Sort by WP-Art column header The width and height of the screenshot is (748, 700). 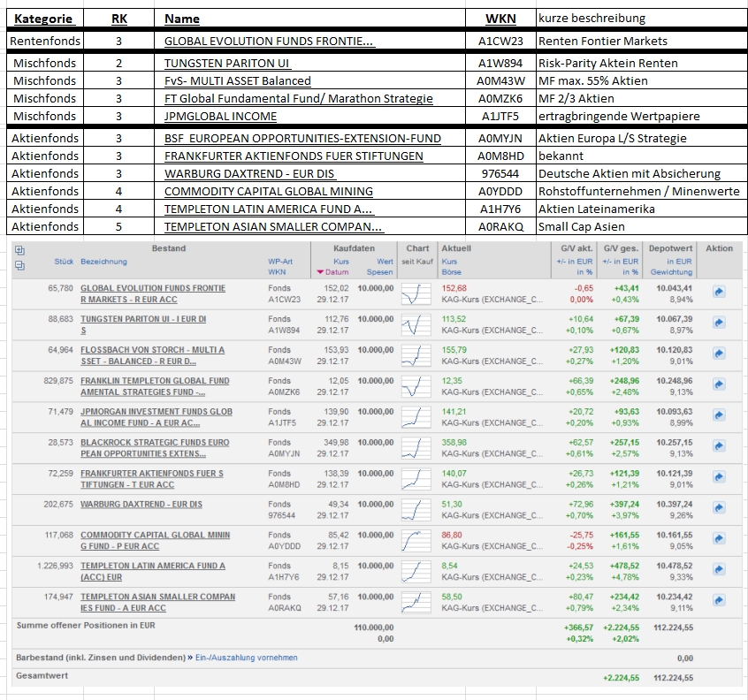280,262
